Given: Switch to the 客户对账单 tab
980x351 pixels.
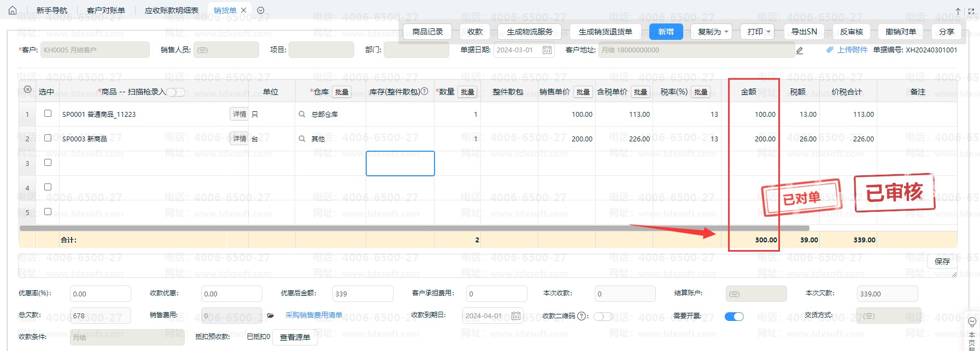Looking at the screenshot, I should click(106, 10).
